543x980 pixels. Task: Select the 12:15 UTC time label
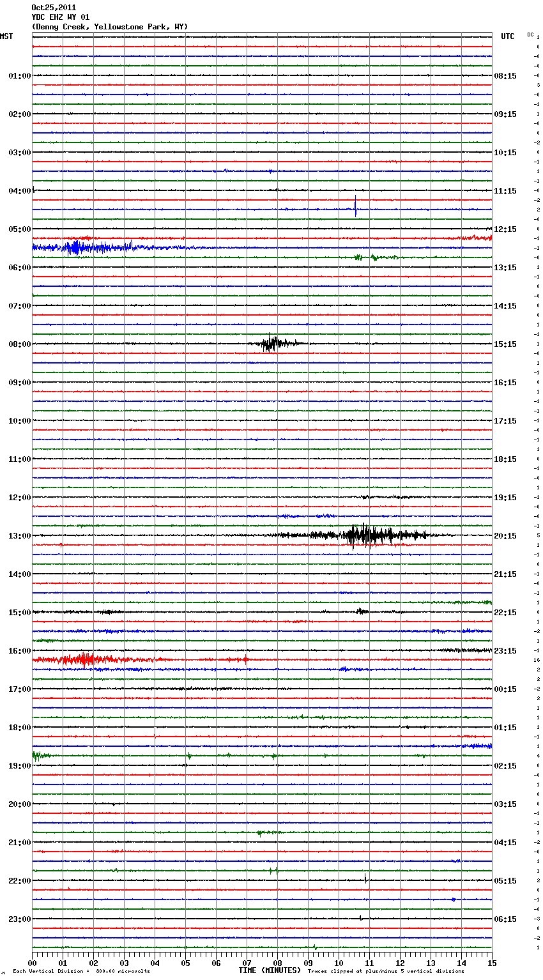505,229
